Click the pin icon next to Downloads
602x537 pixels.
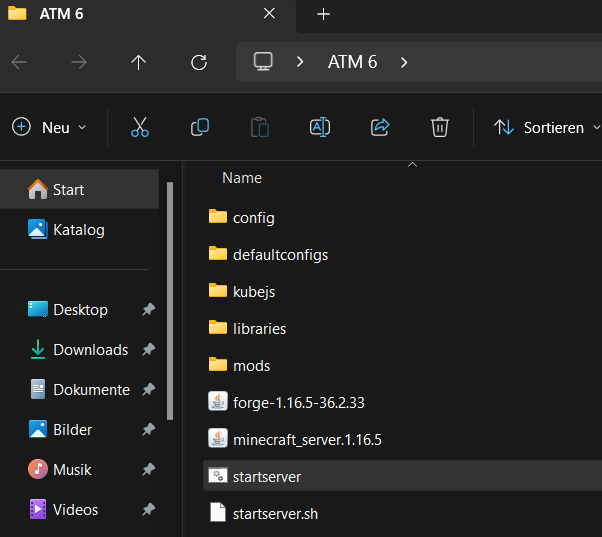[149, 349]
